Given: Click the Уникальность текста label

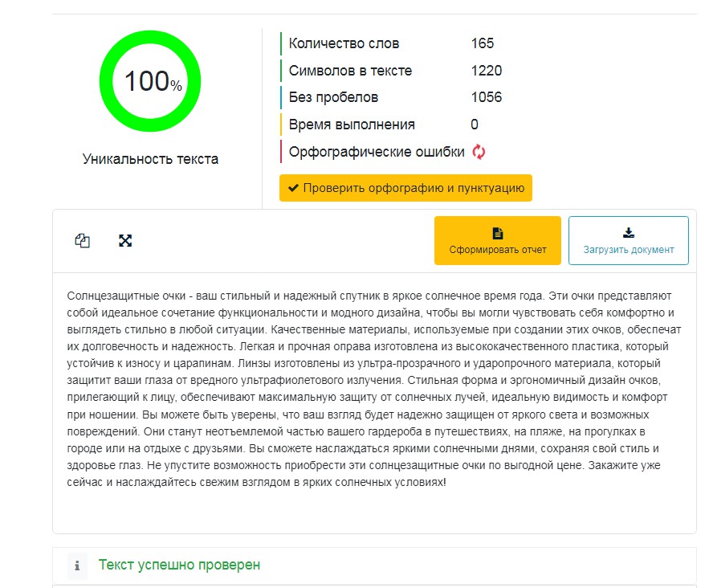Looking at the screenshot, I should tap(150, 159).
